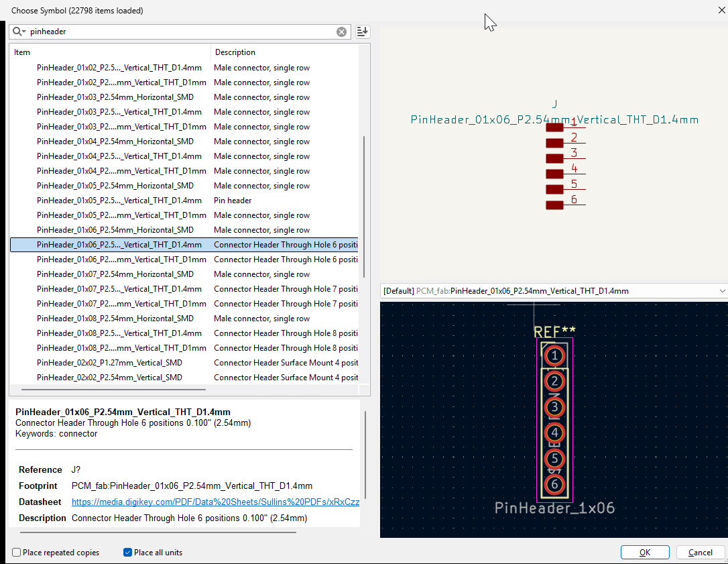This screenshot has width=728, height=564.
Task: Uncheck Place all units checkbox
Action: pos(127,553)
